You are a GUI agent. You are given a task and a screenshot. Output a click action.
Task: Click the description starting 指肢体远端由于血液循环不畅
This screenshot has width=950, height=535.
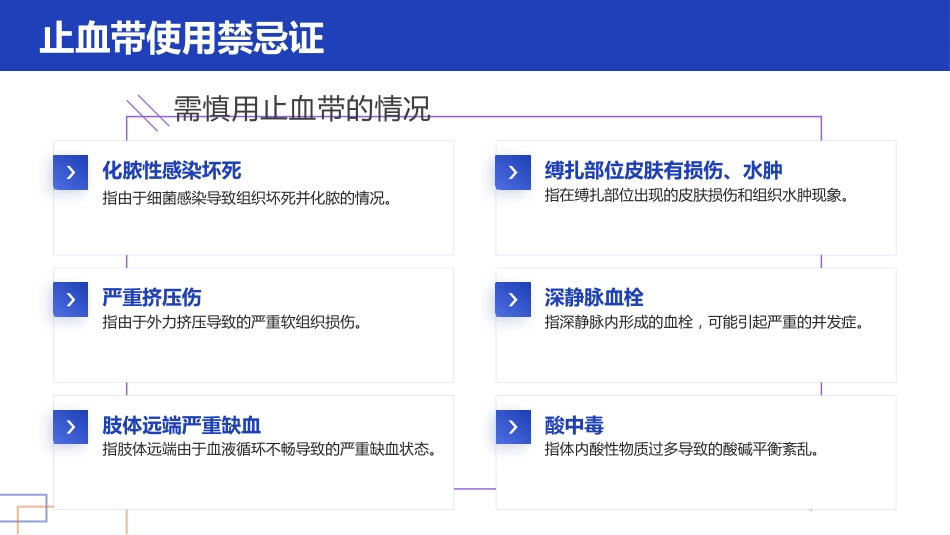tap(269, 449)
